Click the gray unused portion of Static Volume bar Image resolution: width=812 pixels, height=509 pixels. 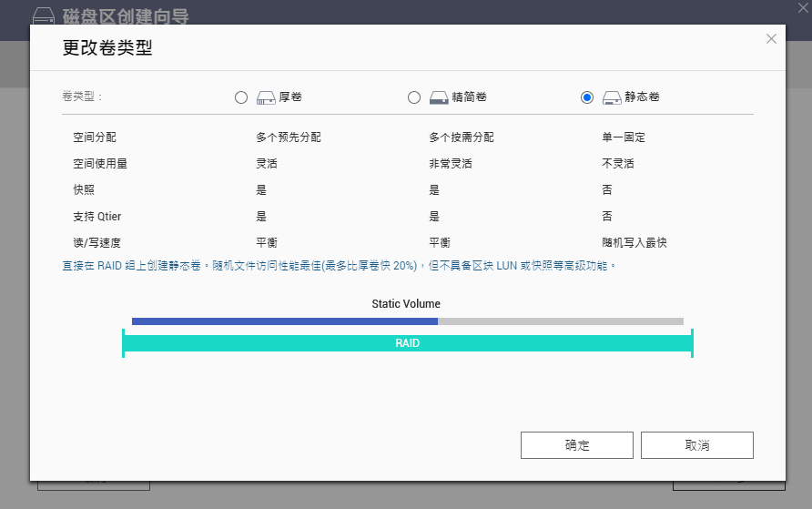point(560,321)
